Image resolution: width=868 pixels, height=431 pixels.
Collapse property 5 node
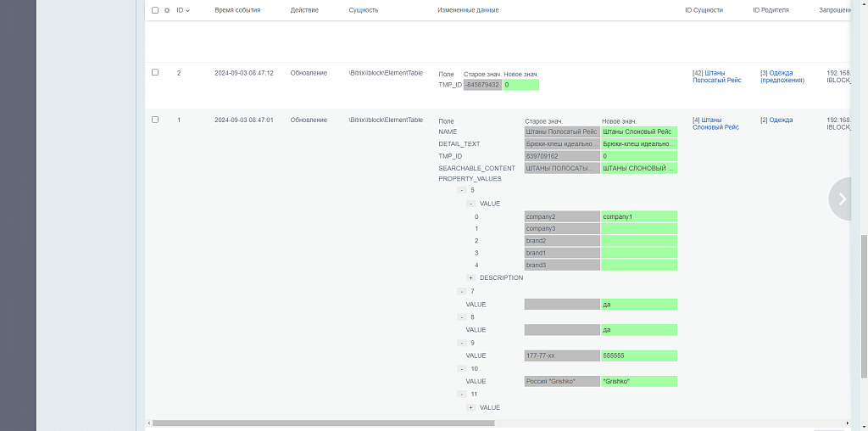(462, 190)
